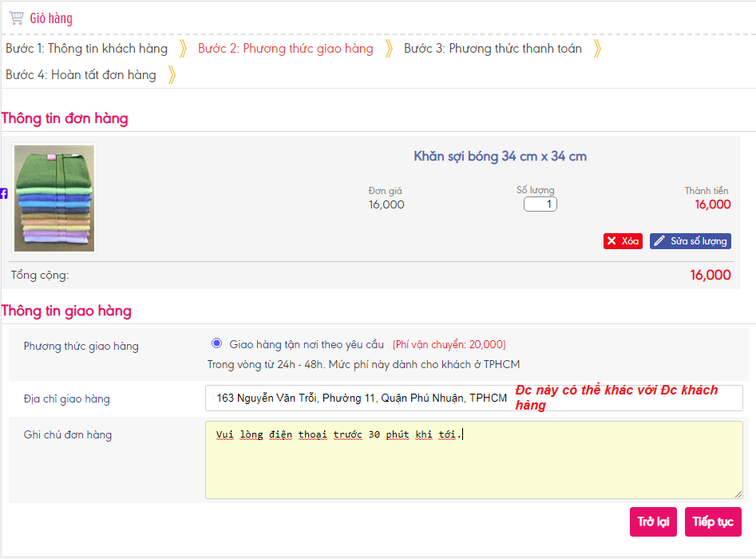Select the Giao hàng tận nơi radio button
Image resolution: width=756 pixels, height=559 pixels.
pos(216,343)
